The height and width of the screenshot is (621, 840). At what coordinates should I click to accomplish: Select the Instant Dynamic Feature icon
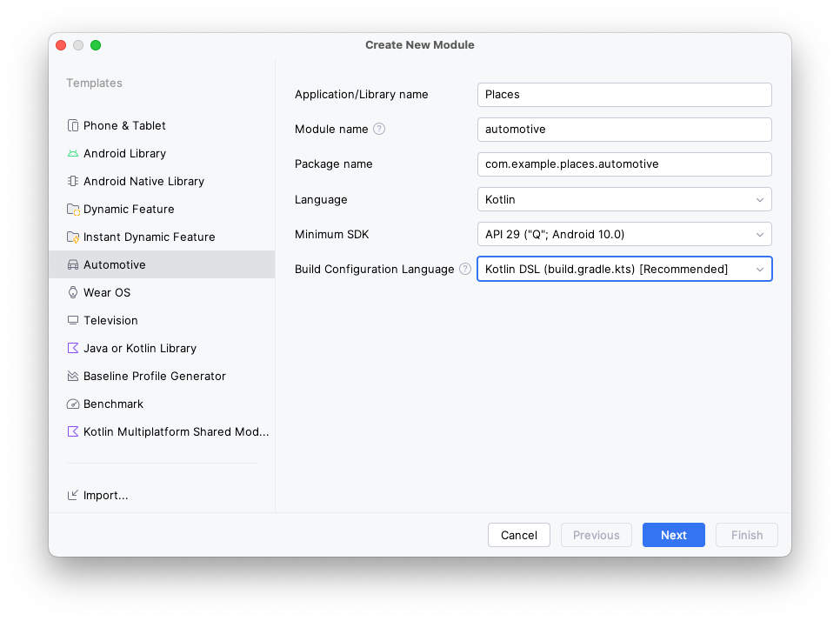[72, 237]
